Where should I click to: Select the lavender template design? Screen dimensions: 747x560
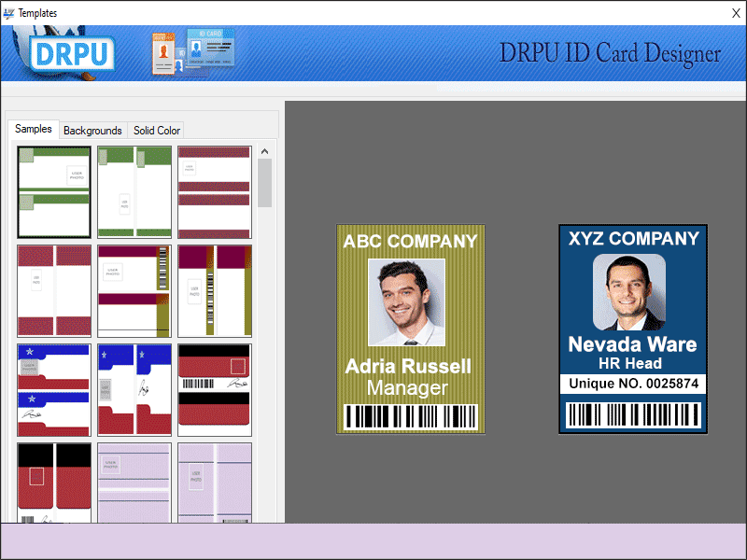[134, 483]
